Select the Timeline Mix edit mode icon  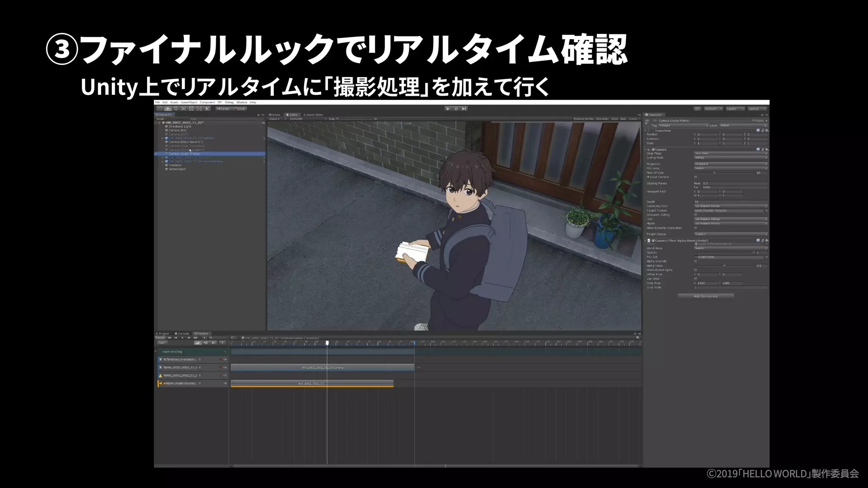[198, 343]
